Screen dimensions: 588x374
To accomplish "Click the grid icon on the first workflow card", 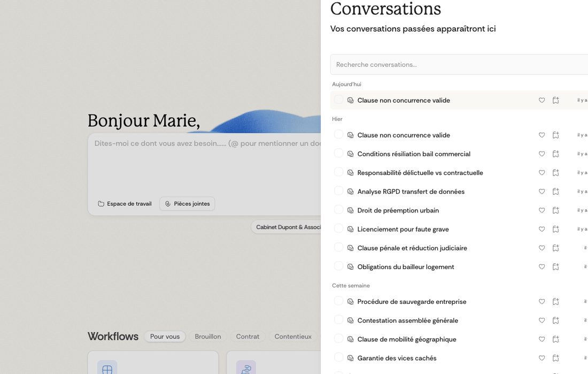I will pos(107,368).
